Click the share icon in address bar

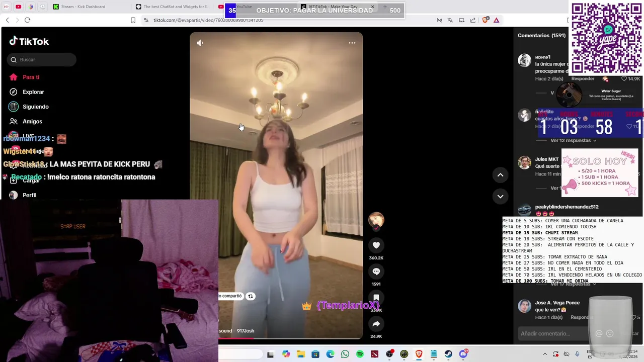tap(473, 20)
